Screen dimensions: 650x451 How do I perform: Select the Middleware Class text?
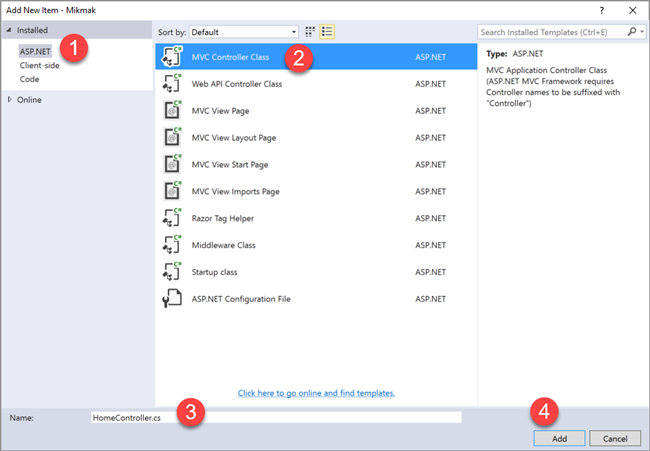tap(223, 245)
